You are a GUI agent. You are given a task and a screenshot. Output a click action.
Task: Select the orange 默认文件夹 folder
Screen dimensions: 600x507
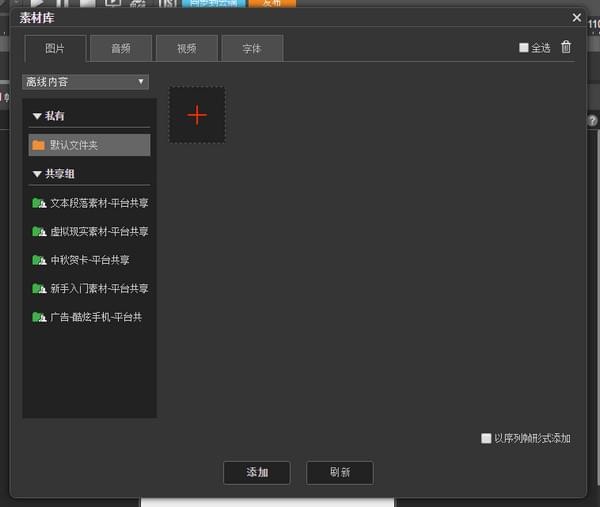pos(89,145)
